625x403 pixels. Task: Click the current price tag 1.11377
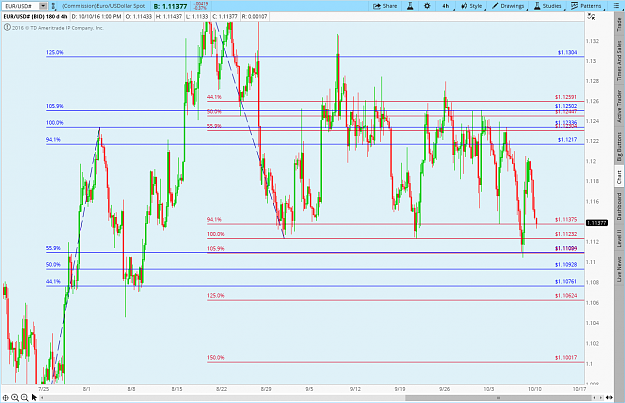point(597,223)
